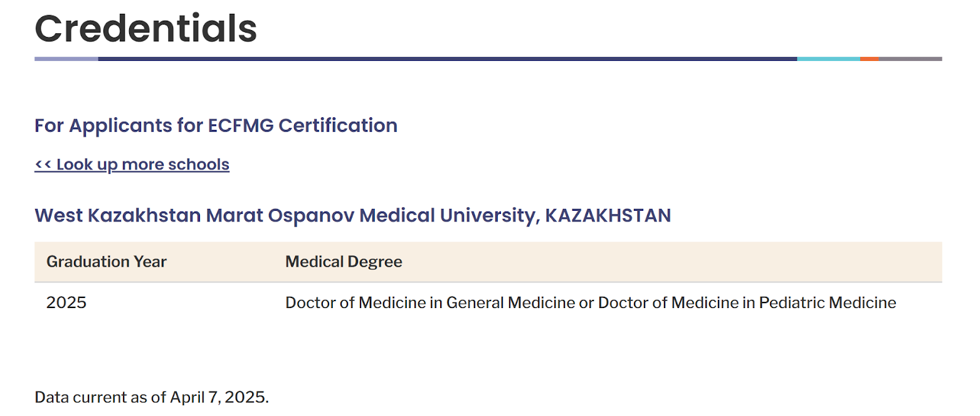Image resolution: width=980 pixels, height=416 pixels.
Task: Click the orange segment of the divider bar
Action: (x=869, y=59)
